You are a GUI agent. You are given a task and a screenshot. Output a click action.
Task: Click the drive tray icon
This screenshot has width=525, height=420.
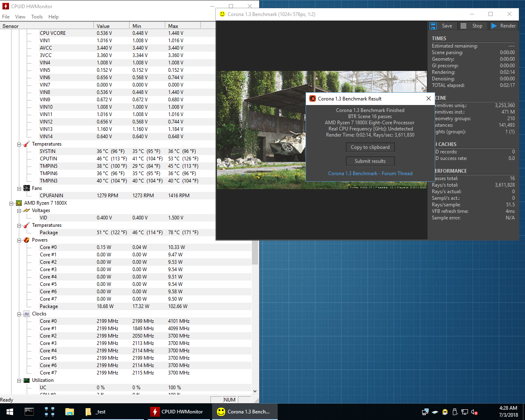(x=435, y=412)
